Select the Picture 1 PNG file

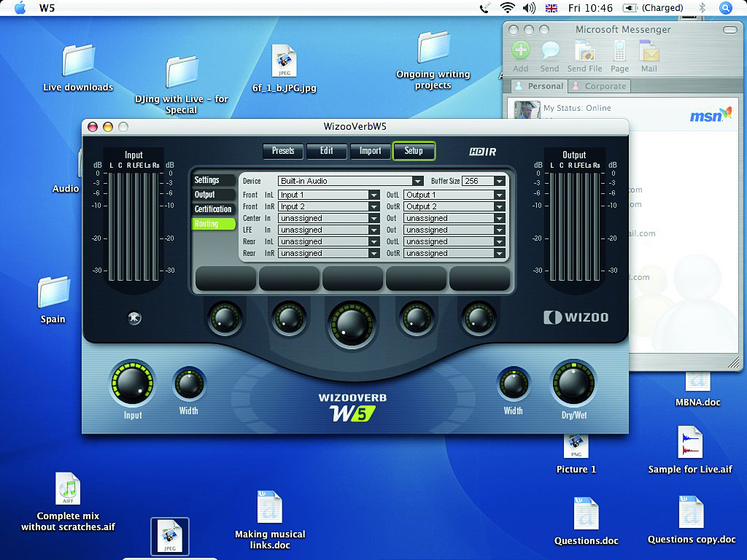[x=576, y=447]
